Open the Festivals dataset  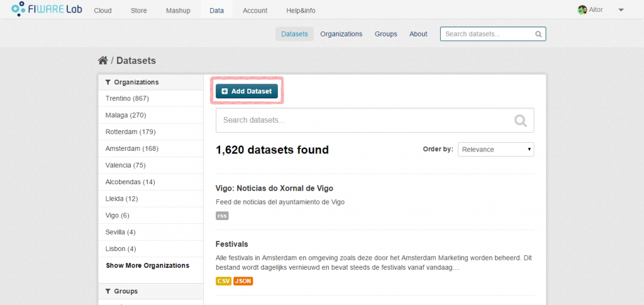(x=231, y=244)
